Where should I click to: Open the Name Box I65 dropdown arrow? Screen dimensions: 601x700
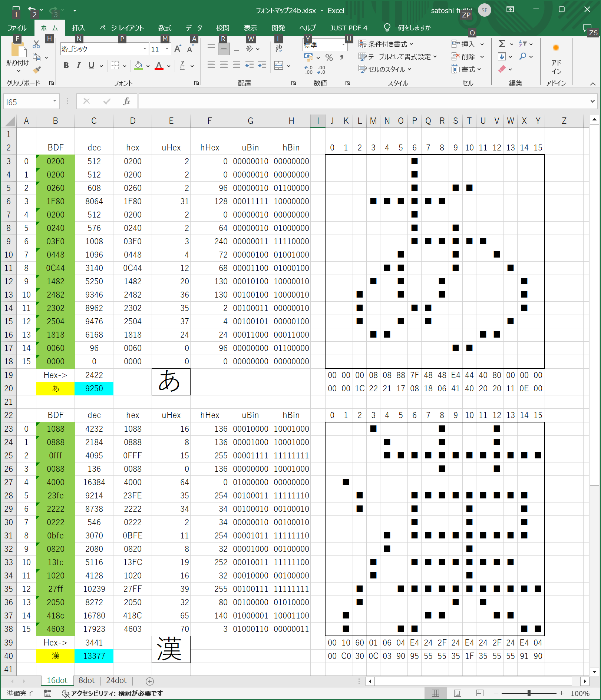click(x=55, y=101)
